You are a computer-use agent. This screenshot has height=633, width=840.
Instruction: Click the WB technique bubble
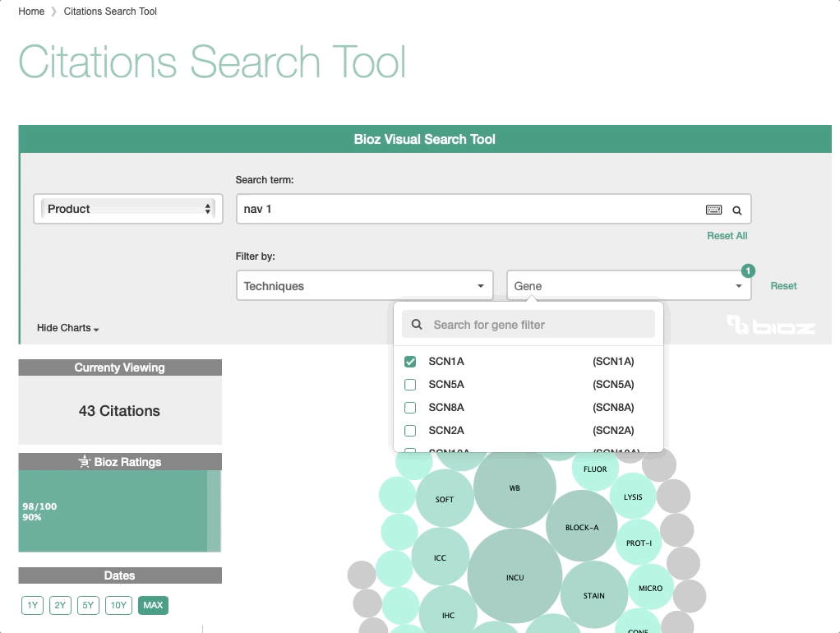click(x=515, y=487)
